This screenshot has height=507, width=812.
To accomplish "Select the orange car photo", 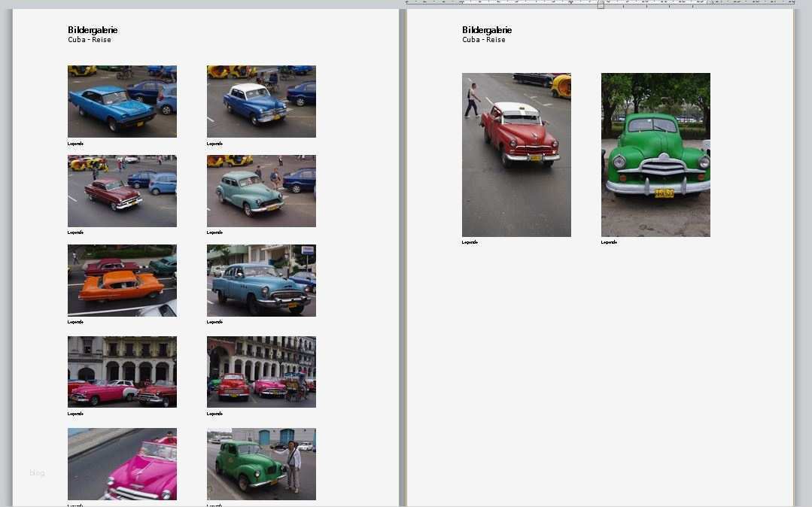I will 122,281.
